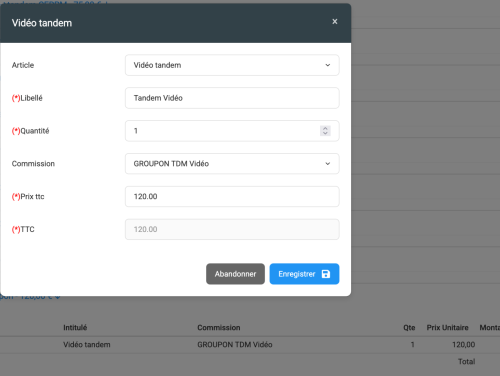
Task: Click the Total label in the table
Action: [x=466, y=362]
